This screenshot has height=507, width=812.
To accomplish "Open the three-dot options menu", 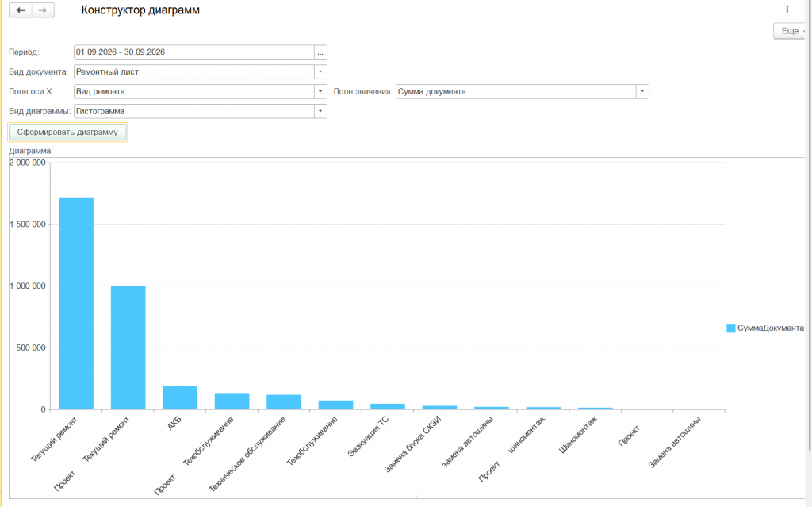I will click(787, 10).
